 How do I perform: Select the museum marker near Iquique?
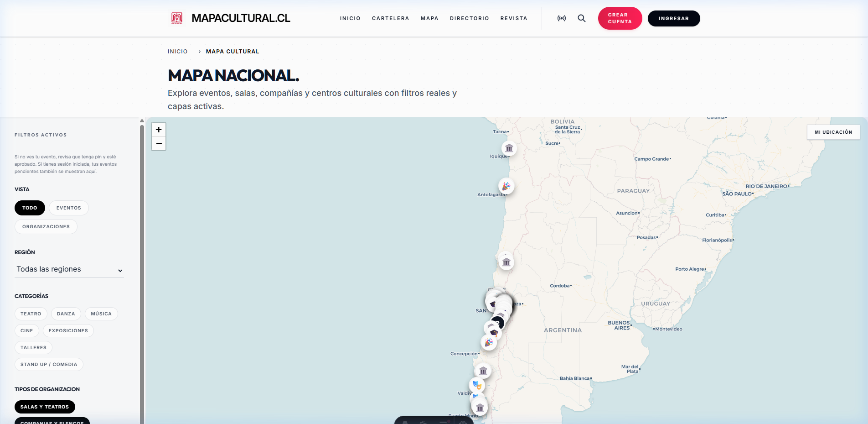[x=509, y=148]
